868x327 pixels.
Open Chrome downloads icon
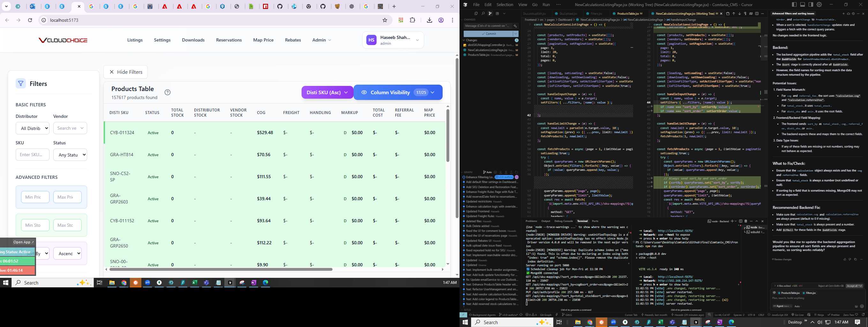pos(429,20)
